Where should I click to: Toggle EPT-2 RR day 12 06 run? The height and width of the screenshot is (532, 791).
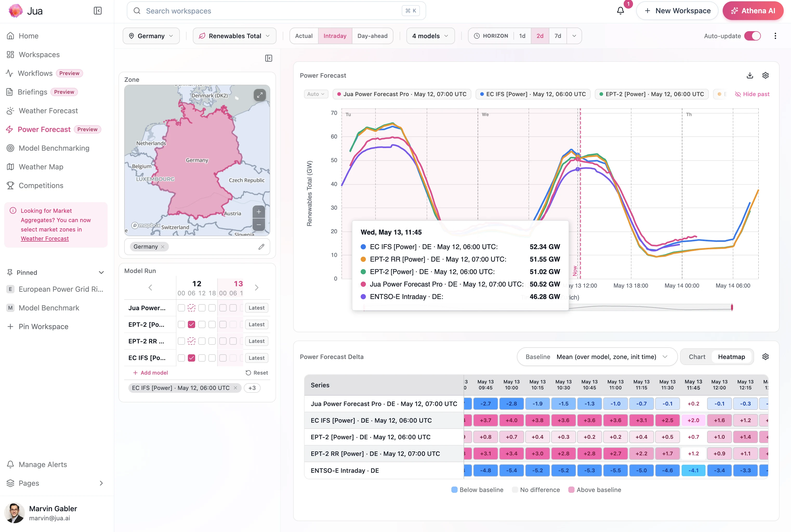(x=192, y=341)
